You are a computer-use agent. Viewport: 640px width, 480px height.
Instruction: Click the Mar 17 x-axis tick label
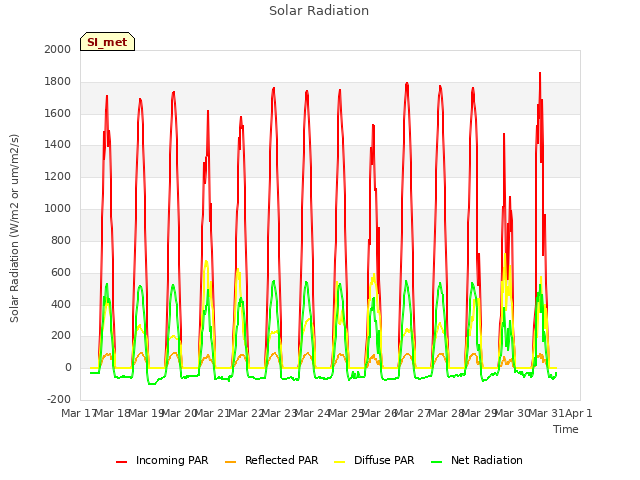click(x=78, y=413)
